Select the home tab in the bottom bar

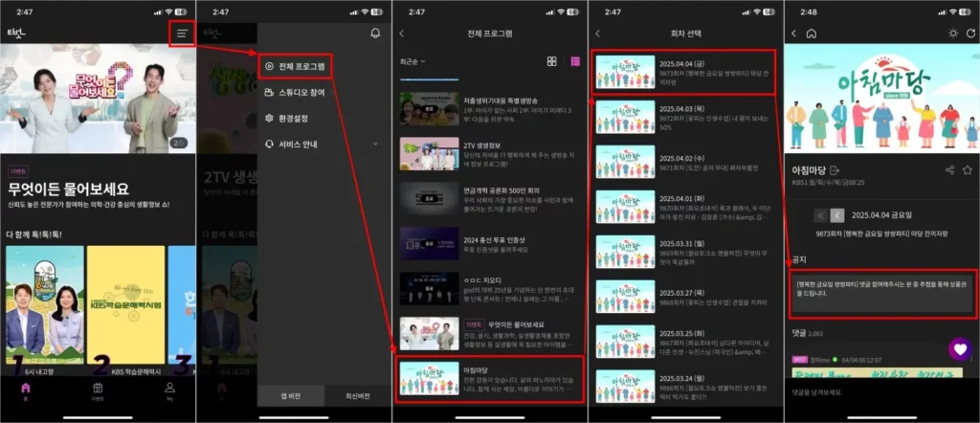(26, 390)
